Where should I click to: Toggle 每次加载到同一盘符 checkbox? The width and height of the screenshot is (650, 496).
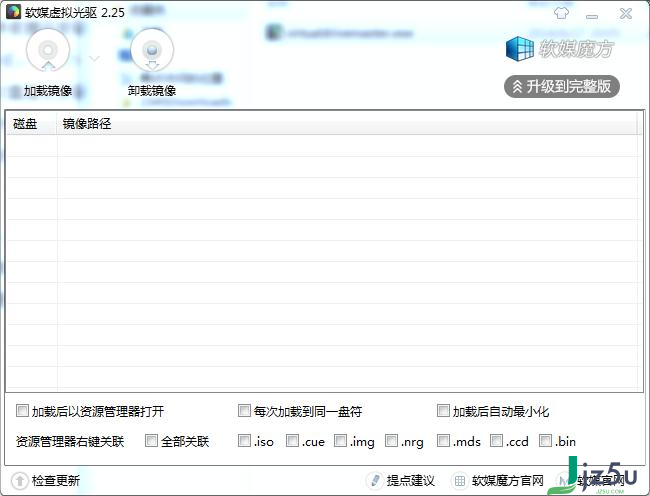point(244,411)
